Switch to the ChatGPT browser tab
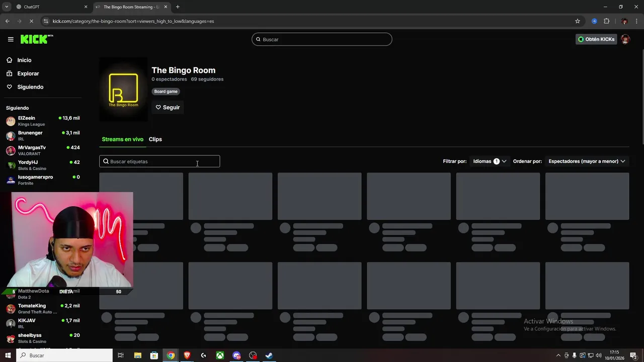 coord(51,7)
